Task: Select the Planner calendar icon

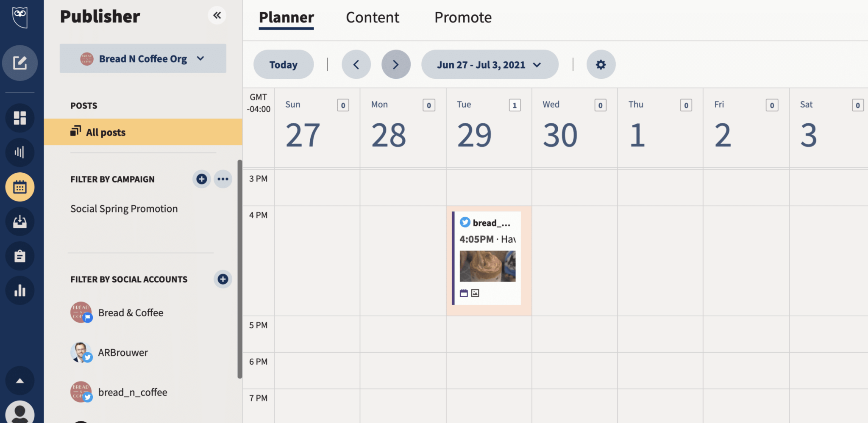Action: click(20, 187)
